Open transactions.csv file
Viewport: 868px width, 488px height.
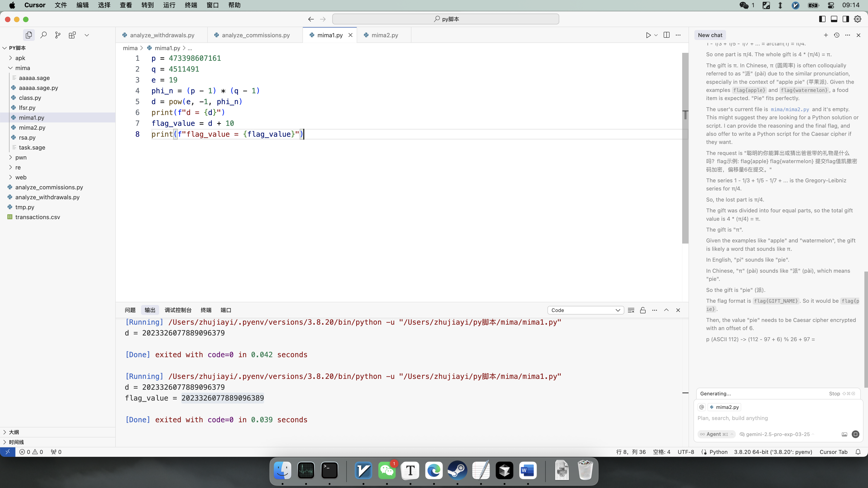click(x=37, y=217)
